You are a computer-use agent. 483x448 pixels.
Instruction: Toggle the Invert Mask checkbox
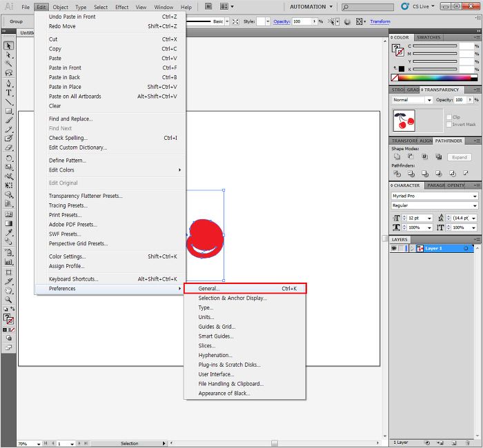448,124
